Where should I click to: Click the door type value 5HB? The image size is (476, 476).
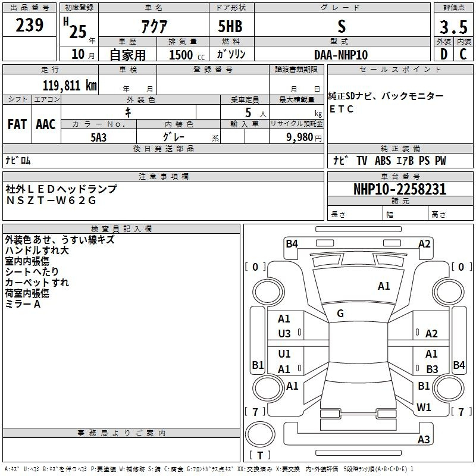coord(230,26)
